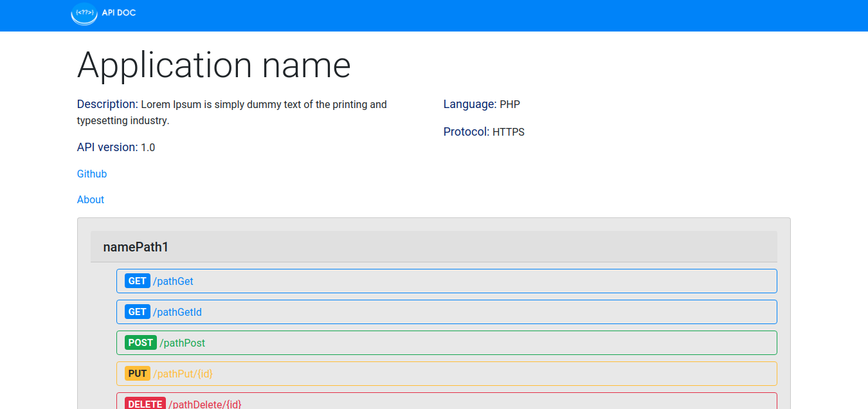Click the red DELETE method badge
868x409 pixels.
click(145, 404)
